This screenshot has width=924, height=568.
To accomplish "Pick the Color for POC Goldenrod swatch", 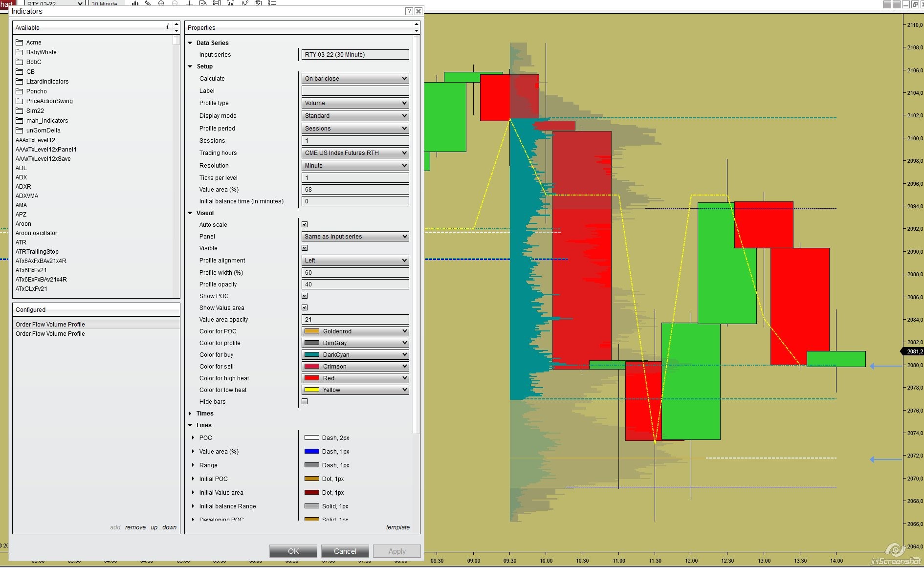I will coord(312,331).
